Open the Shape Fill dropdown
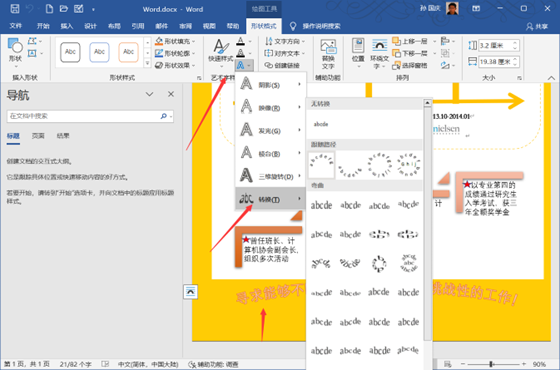The image size is (560, 370). click(175, 41)
